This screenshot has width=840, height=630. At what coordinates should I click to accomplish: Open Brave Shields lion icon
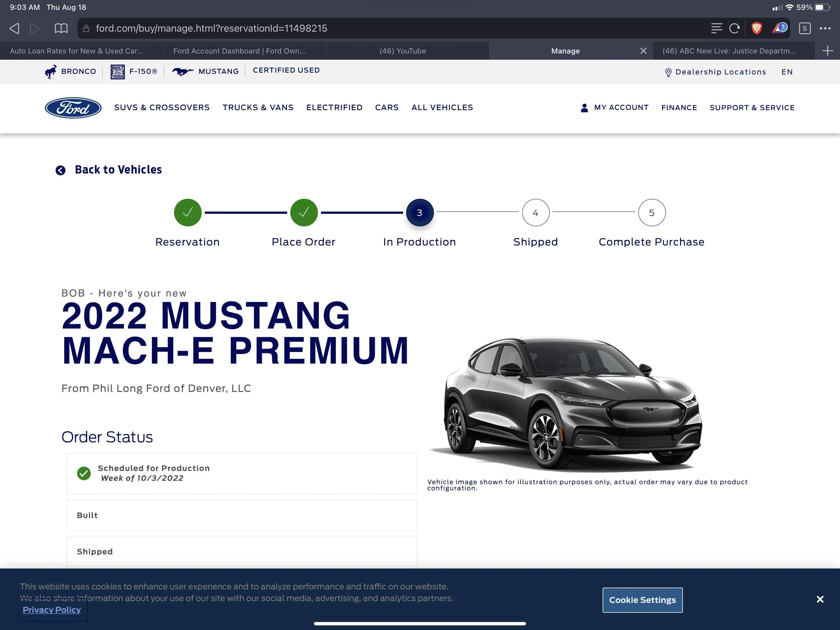pos(756,29)
